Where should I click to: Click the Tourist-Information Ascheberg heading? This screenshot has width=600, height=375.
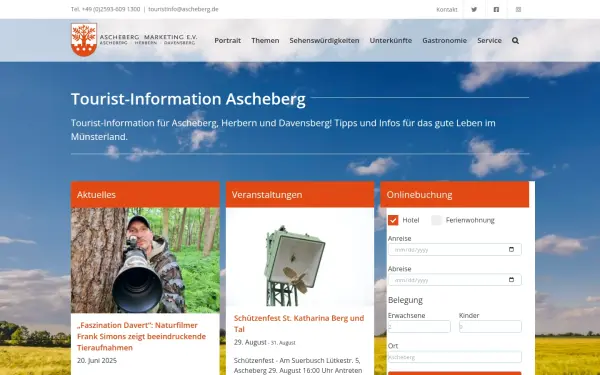pyautogui.click(x=188, y=99)
